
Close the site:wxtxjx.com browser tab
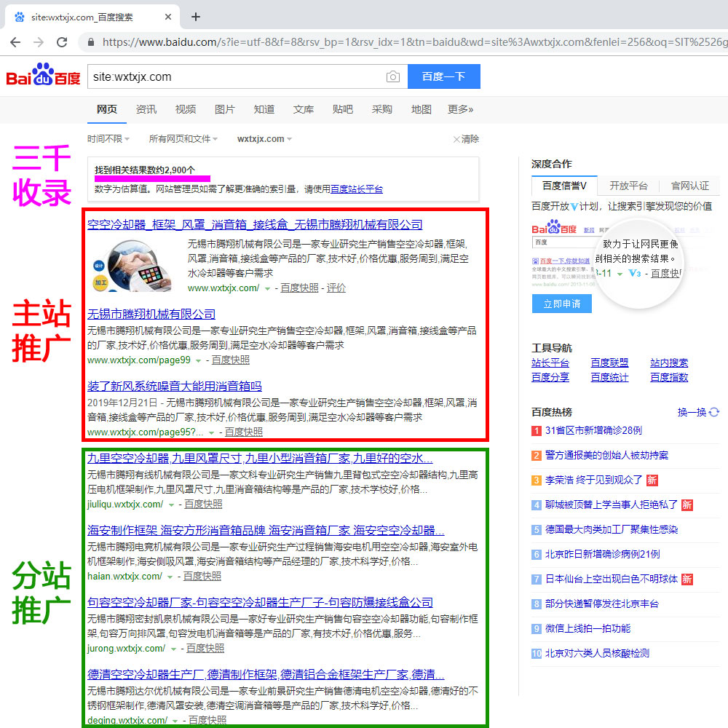pyautogui.click(x=168, y=17)
